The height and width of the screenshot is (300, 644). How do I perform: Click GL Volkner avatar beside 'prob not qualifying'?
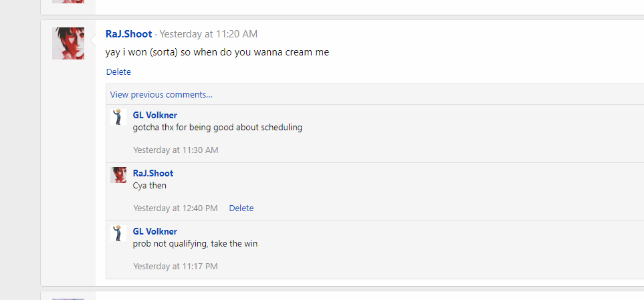pyautogui.click(x=118, y=233)
